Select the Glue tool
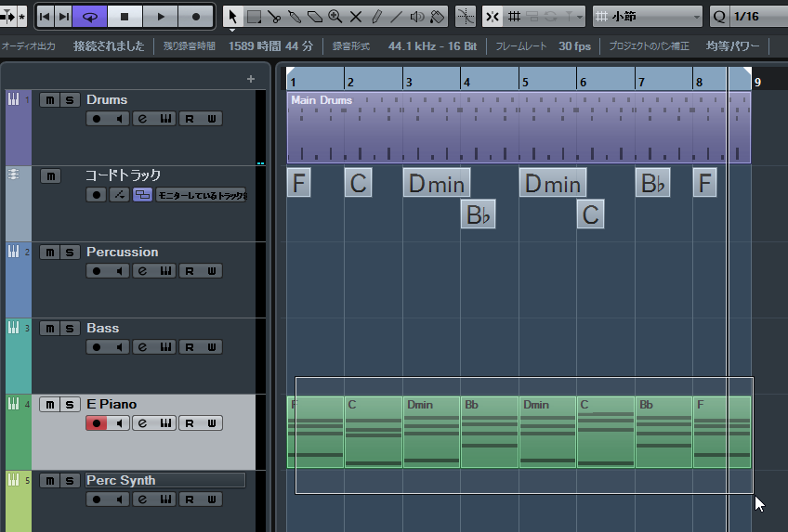Screen dimensions: 788x532 [295, 17]
